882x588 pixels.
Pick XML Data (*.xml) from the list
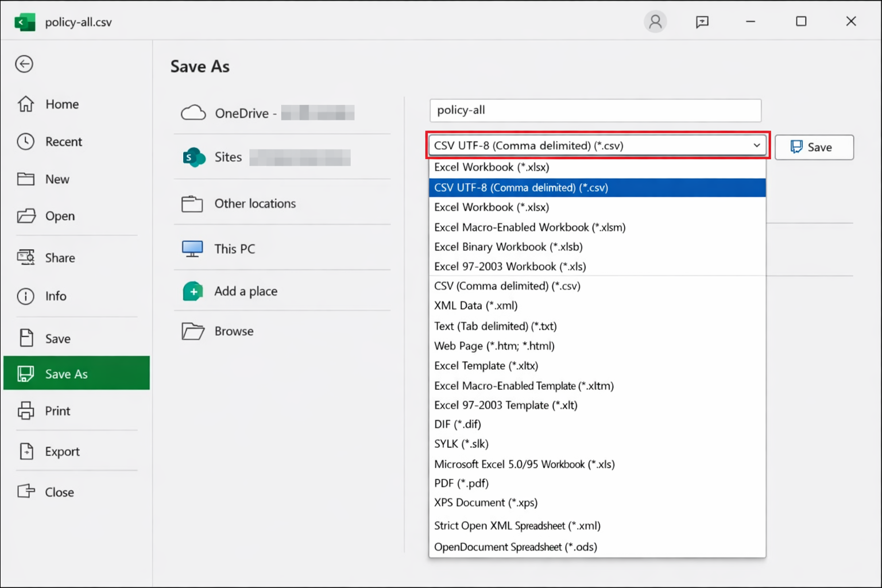(x=597, y=305)
